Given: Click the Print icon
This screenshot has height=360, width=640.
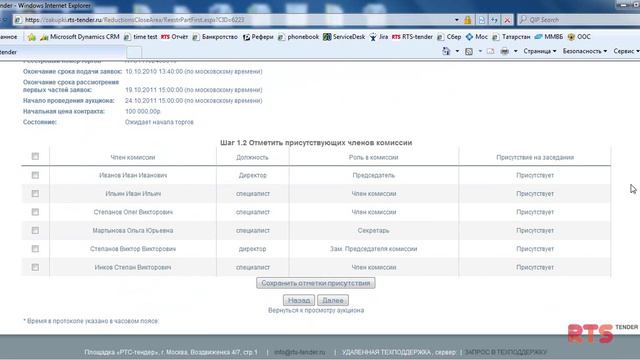Looking at the screenshot, I should [x=504, y=51].
